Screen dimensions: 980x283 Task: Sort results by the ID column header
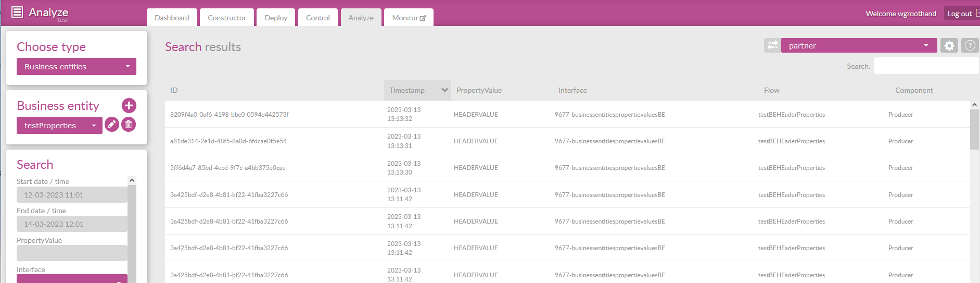coord(174,90)
